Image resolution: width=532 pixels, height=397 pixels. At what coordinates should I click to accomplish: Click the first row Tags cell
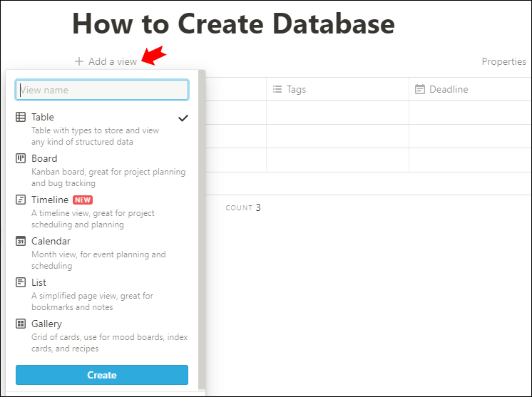(337, 113)
